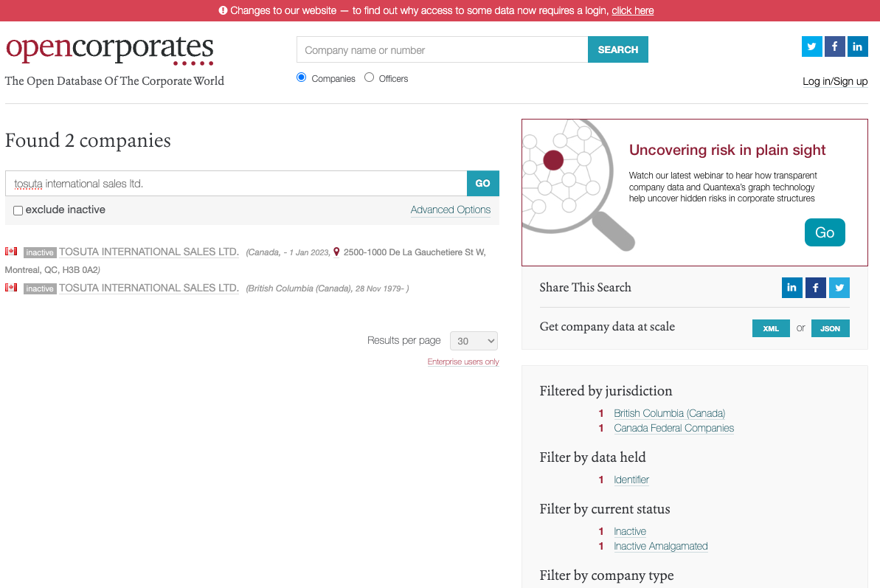Share this search on Twitter
The width and height of the screenshot is (880, 588).
point(839,288)
